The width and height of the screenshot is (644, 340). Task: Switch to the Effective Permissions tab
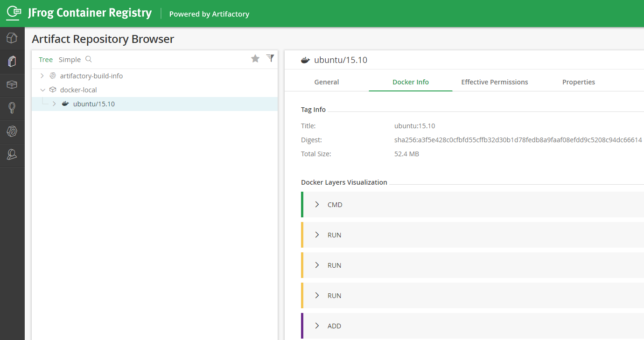click(x=495, y=82)
